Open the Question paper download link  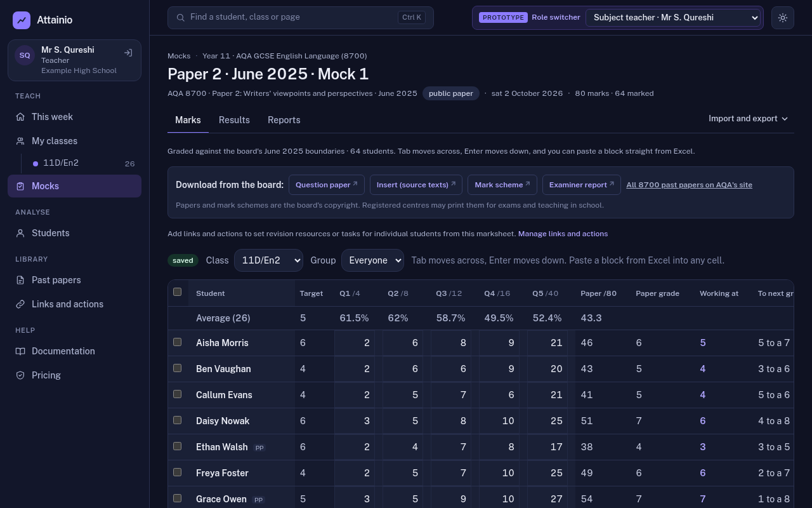pyautogui.click(x=327, y=185)
